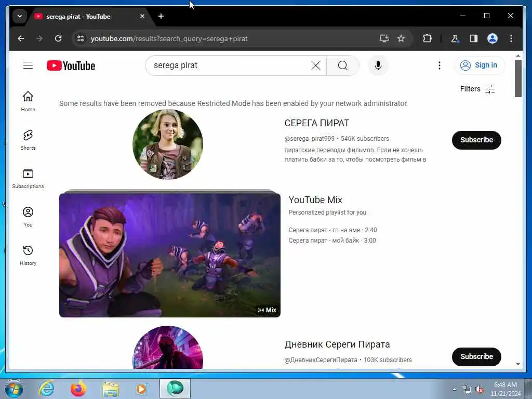
Task: Open Windows Explorer from the taskbar
Action: point(111,389)
